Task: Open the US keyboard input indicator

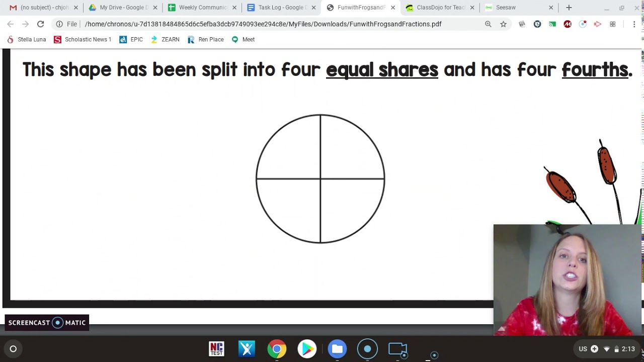Action: 583,349
